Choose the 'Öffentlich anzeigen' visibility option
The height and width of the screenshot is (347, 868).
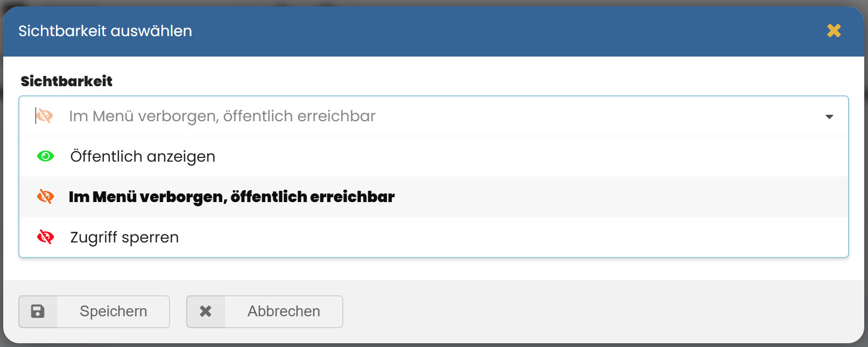143,156
